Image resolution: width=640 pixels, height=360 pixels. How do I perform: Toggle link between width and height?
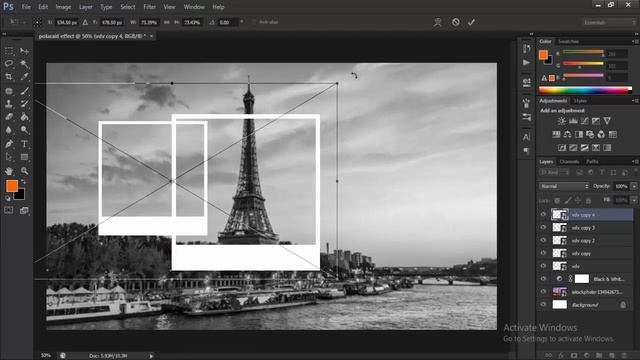click(x=167, y=22)
